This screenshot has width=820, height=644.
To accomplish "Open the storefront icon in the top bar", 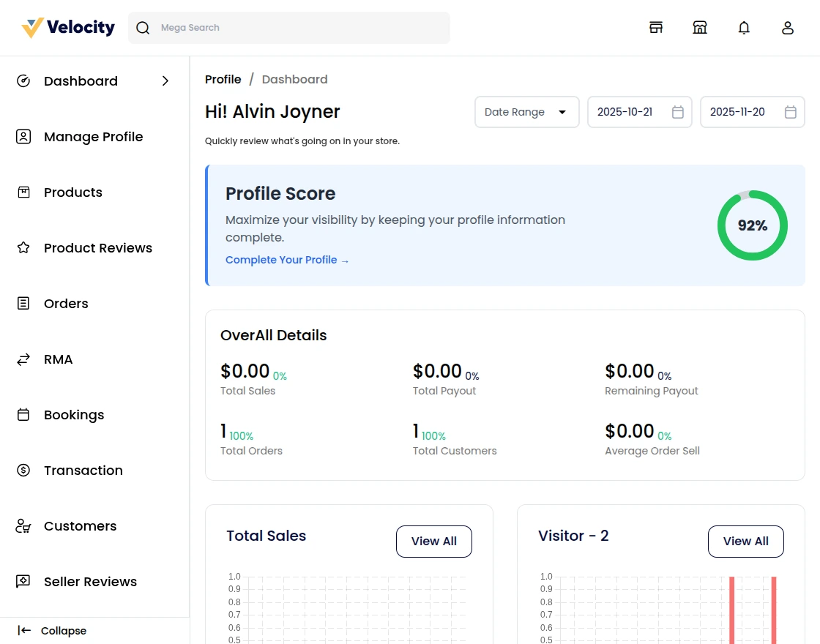I will [656, 27].
